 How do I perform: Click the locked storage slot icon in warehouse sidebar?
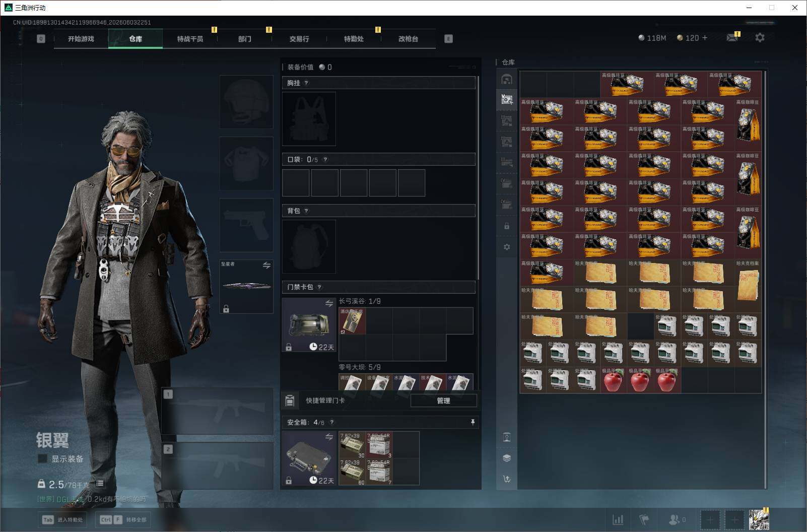pos(507,226)
